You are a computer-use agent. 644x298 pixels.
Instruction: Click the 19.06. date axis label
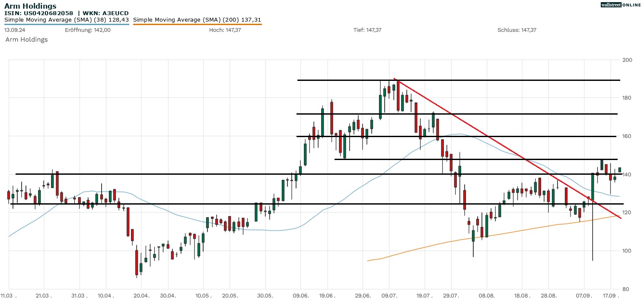click(x=327, y=295)
